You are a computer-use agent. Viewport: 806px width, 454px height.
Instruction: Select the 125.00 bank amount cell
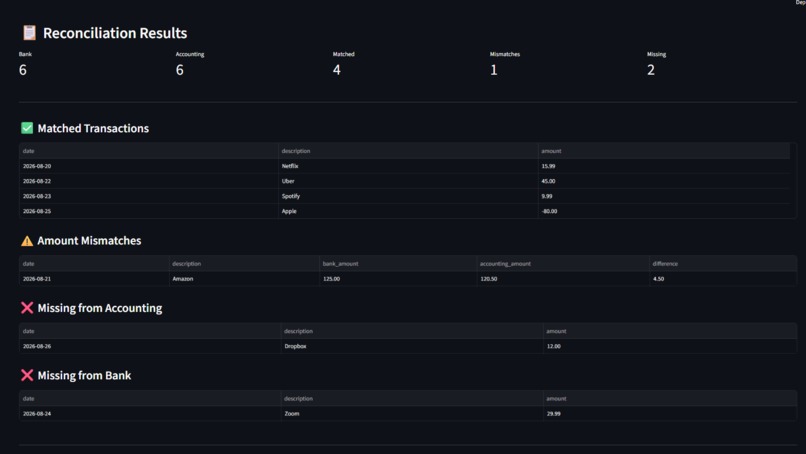click(398, 279)
